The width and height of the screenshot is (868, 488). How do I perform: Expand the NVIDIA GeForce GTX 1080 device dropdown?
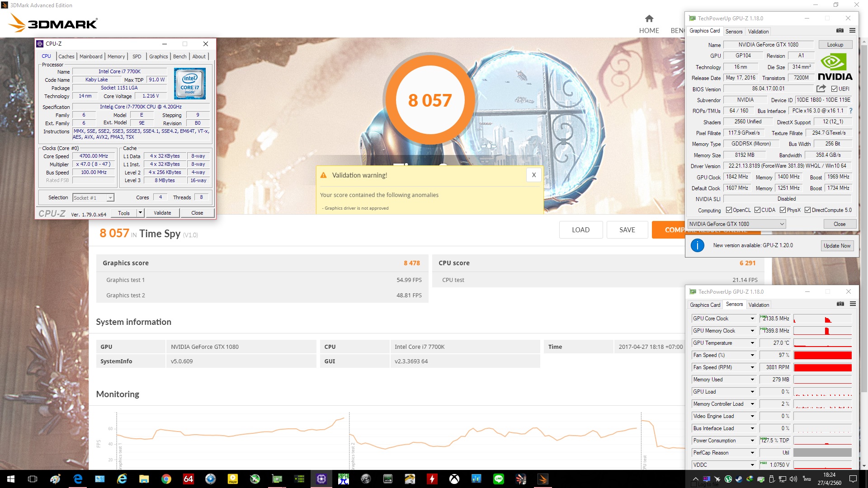[782, 224]
